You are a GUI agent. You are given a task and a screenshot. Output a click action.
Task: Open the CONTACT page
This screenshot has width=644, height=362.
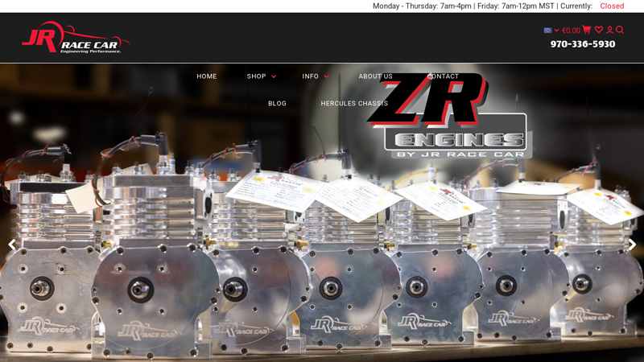click(443, 76)
